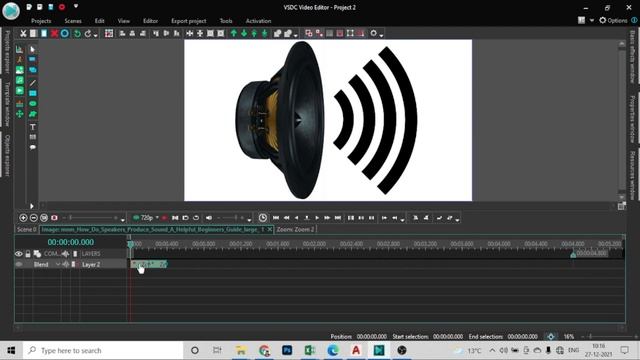Switch to the Zoom: Zoom 2 tab
Image resolution: width=640 pixels, height=360 pixels.
(x=296, y=229)
